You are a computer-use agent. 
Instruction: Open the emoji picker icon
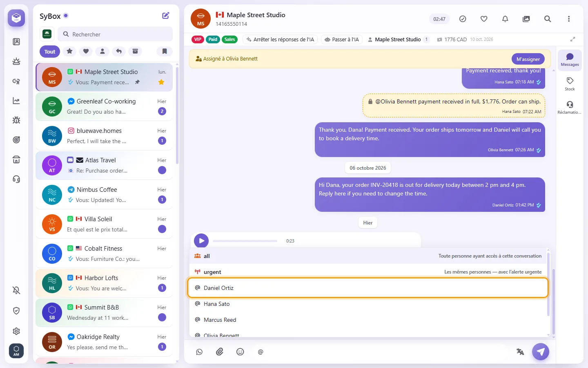click(240, 352)
